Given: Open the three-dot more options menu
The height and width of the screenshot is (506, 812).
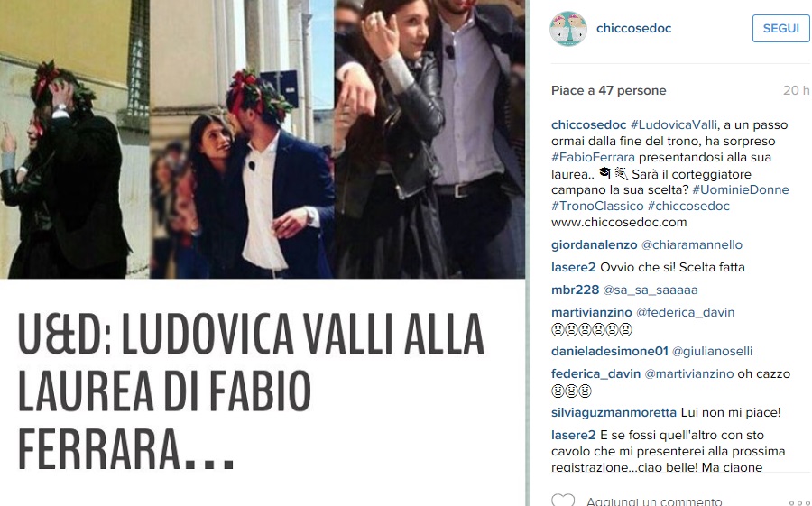Looking at the screenshot, I should (798, 502).
